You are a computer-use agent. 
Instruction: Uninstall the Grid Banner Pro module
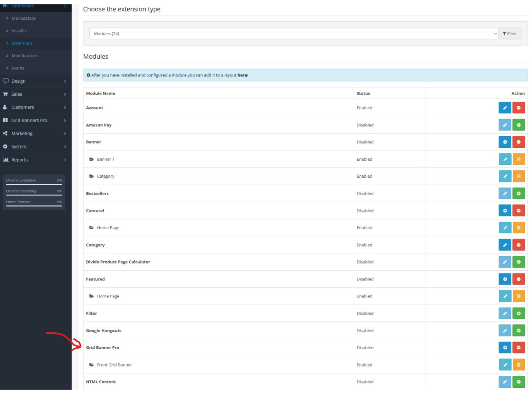[518, 348]
